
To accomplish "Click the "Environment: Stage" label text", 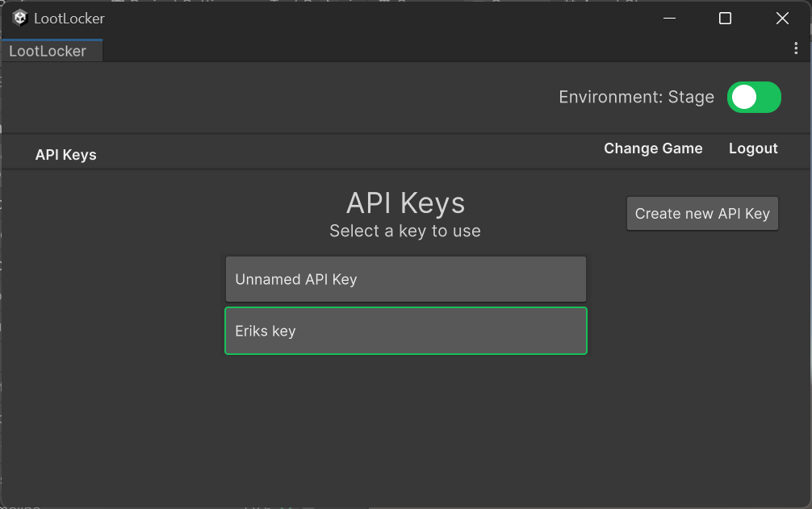I will 636,98.
